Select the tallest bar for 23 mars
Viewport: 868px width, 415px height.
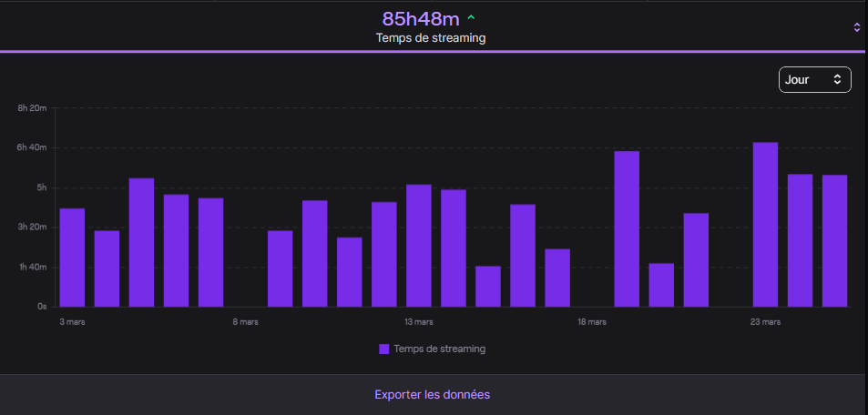766,225
